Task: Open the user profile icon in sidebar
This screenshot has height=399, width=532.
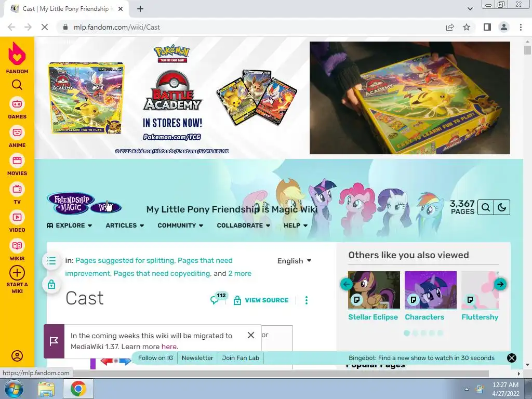Action: tap(17, 355)
